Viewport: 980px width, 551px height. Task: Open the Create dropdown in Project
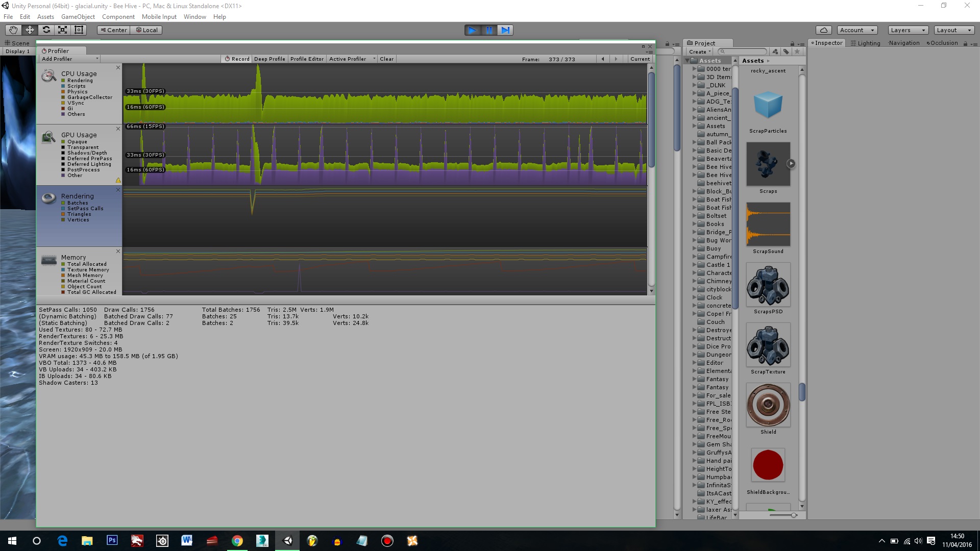[x=700, y=52]
